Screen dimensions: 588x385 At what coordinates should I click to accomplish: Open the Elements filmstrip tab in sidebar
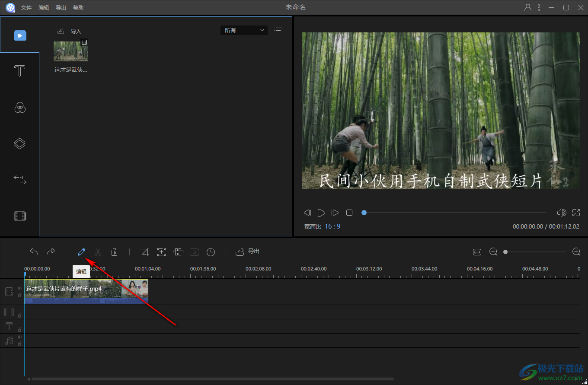20,216
